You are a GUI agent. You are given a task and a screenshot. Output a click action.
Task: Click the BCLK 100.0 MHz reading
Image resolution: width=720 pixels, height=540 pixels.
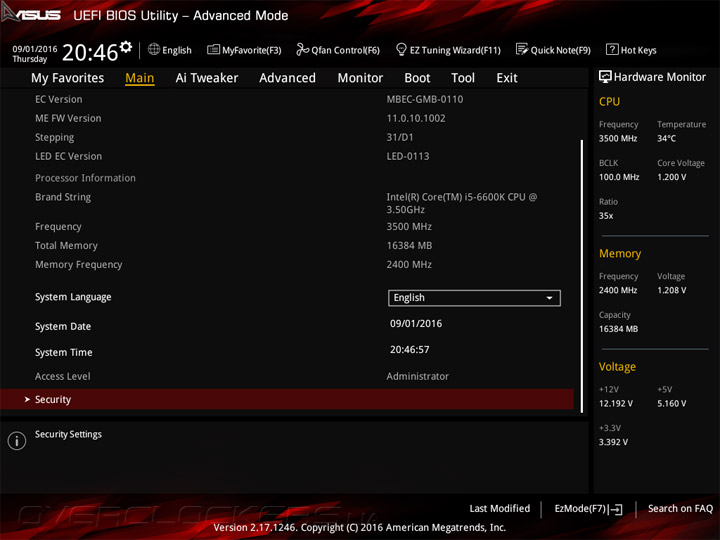tap(619, 177)
